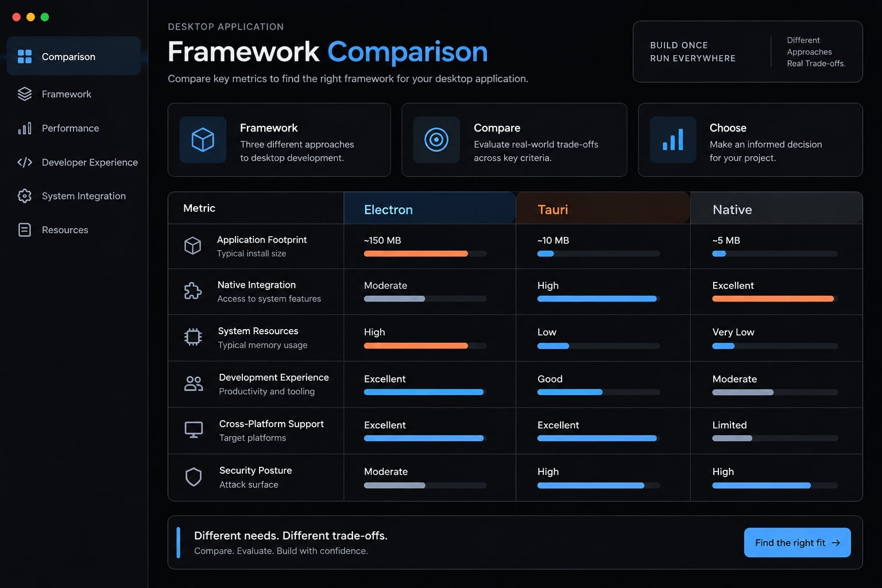
Task: Click the System Integration gear icon
Action: tap(25, 196)
